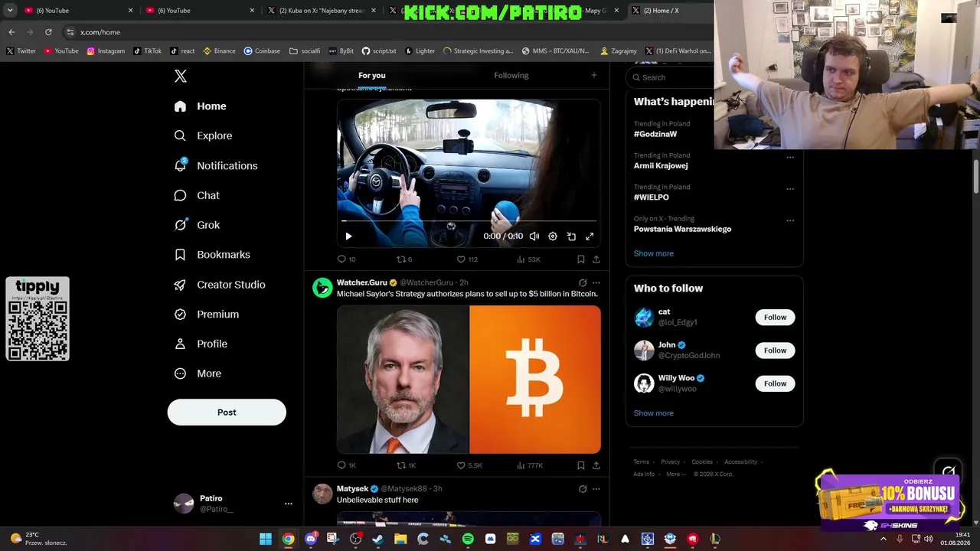Switch to the Following timeline tab
The width and height of the screenshot is (980, 551).
[x=511, y=75]
